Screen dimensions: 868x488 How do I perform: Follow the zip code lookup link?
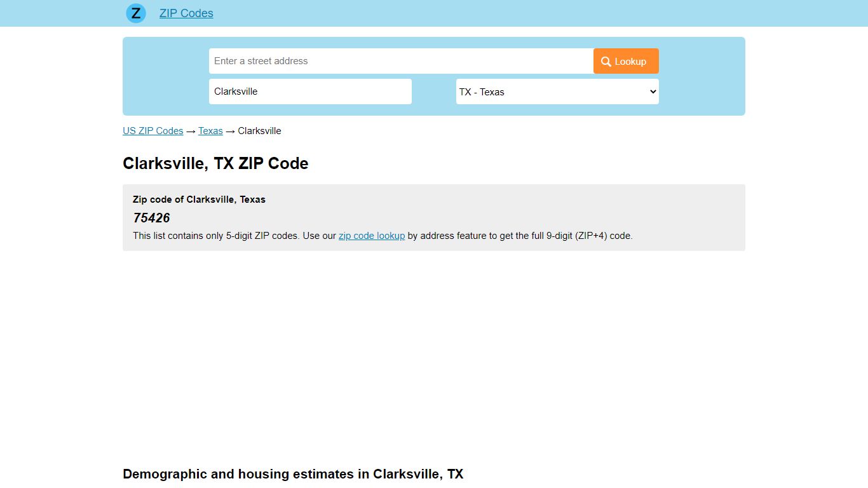click(x=372, y=236)
